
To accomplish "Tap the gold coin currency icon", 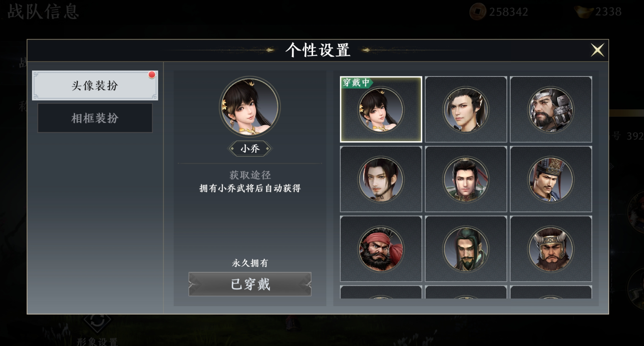I will [477, 12].
